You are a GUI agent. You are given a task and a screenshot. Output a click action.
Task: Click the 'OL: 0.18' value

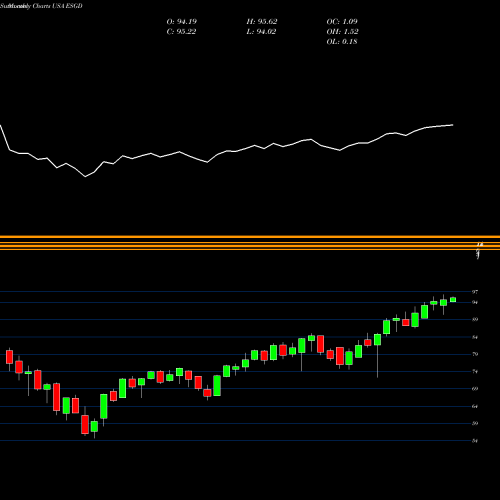coord(342,42)
